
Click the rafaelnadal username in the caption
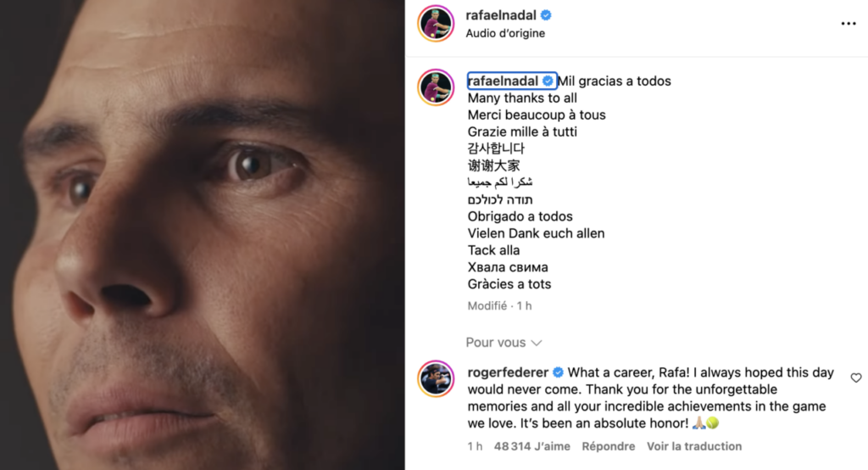[503, 81]
